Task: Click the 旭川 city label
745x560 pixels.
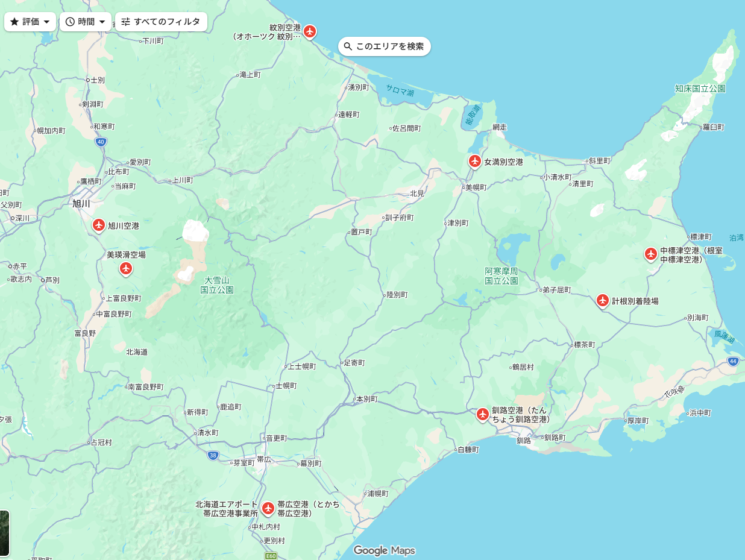Action: pos(81,204)
